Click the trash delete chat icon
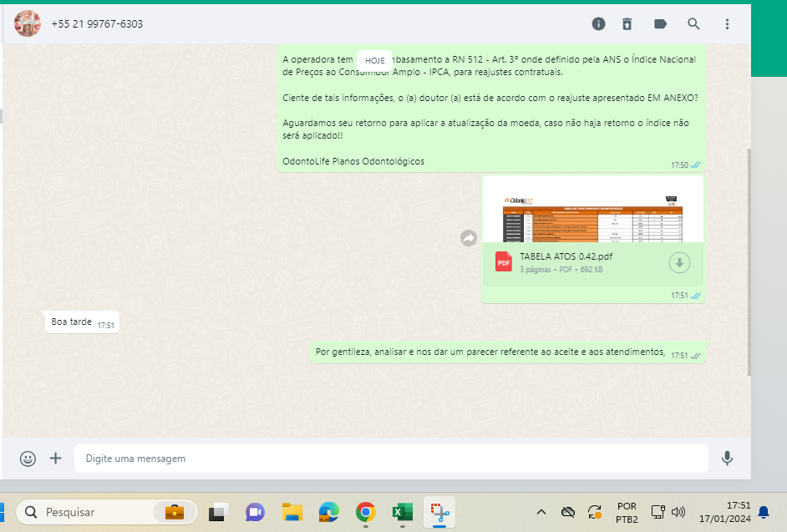Image resolution: width=787 pixels, height=532 pixels. 627,23
